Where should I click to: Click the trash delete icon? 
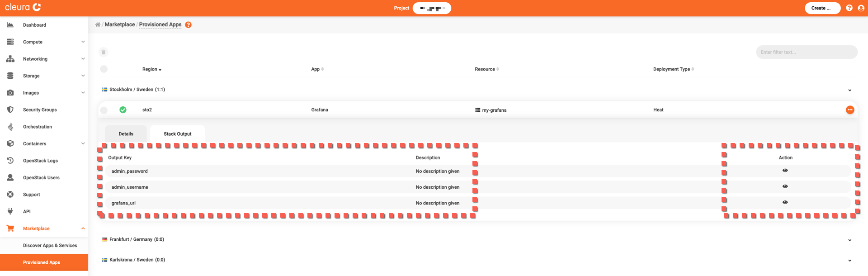[x=104, y=52]
